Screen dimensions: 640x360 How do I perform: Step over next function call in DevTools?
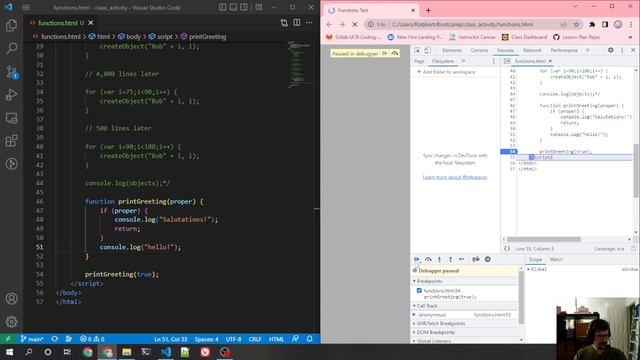[x=428, y=259]
